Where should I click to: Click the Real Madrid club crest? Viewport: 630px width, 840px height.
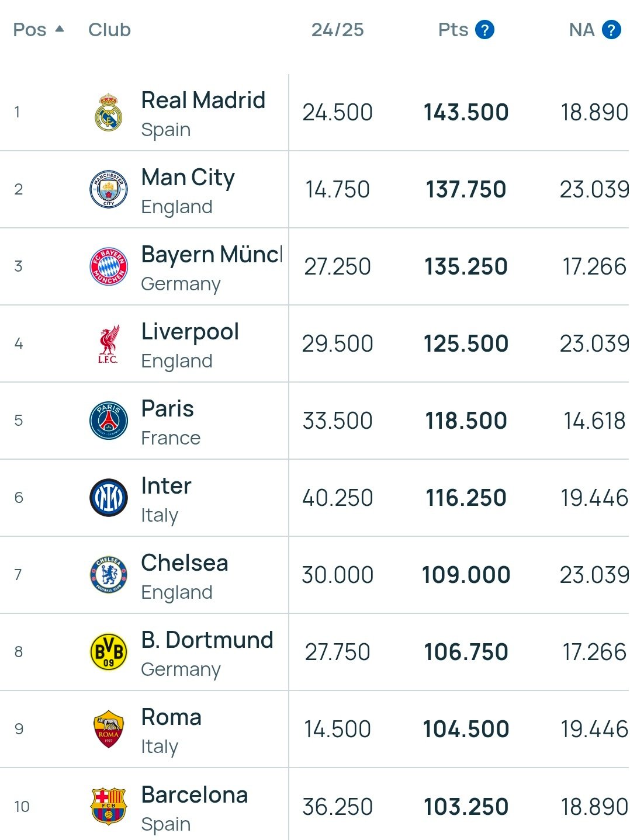[109, 112]
